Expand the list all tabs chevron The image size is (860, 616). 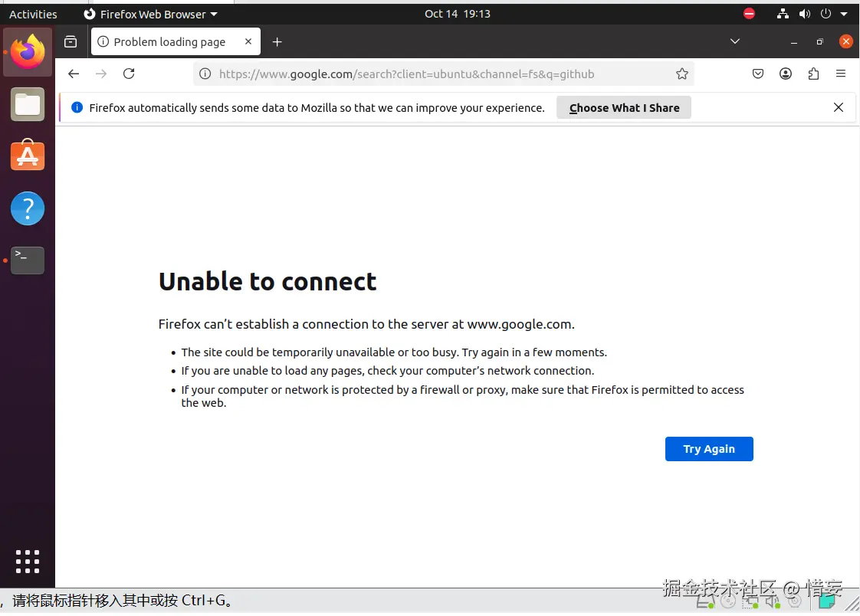[735, 41]
